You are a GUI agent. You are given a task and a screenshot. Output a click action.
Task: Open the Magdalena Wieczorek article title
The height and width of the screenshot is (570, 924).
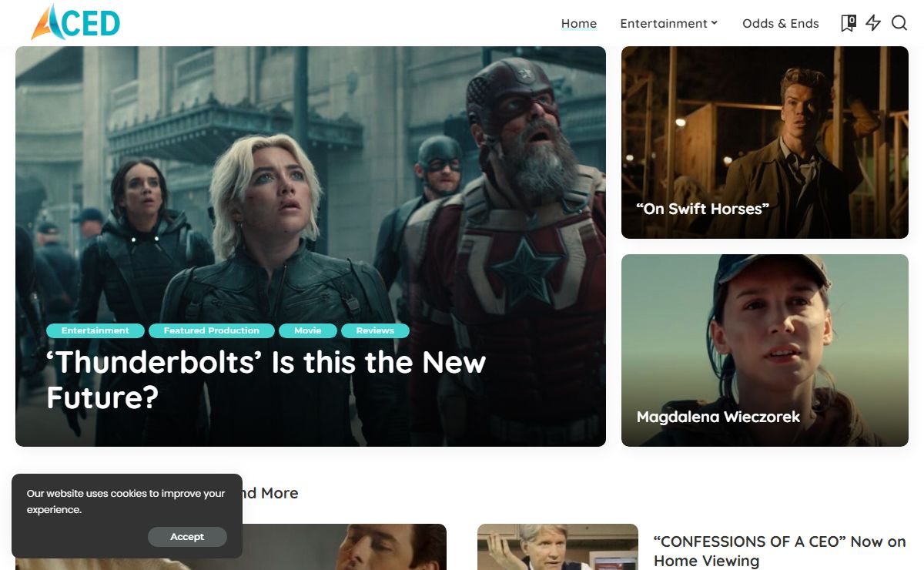(718, 417)
